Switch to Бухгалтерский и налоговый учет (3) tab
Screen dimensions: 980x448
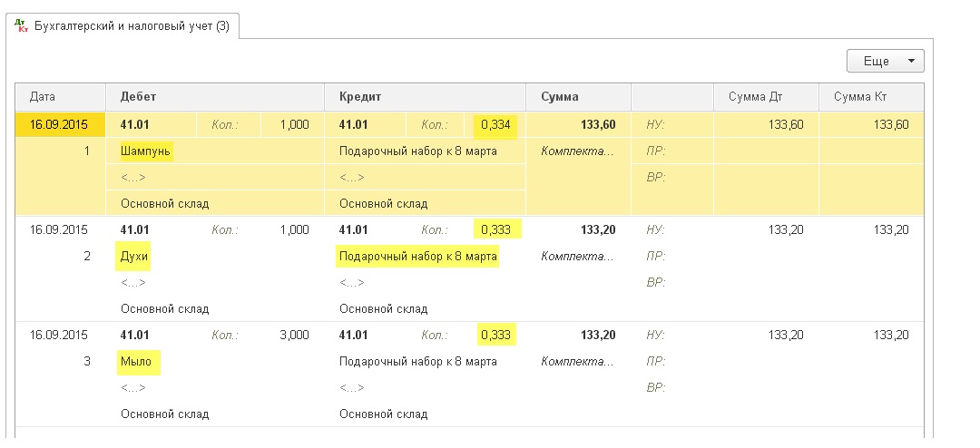point(122,26)
